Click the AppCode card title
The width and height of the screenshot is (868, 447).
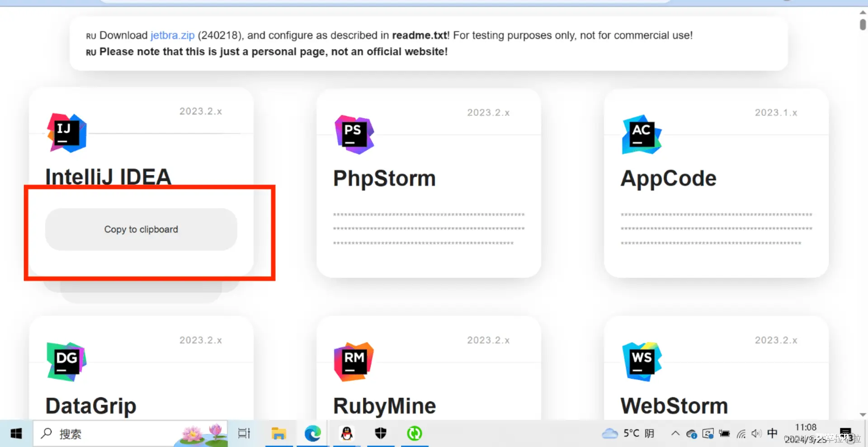click(x=668, y=178)
